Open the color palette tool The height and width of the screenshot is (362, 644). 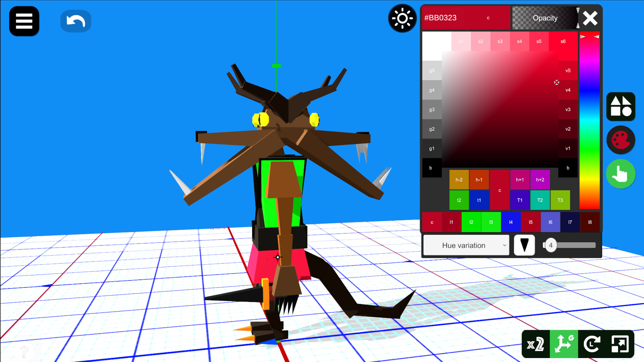[620, 140]
